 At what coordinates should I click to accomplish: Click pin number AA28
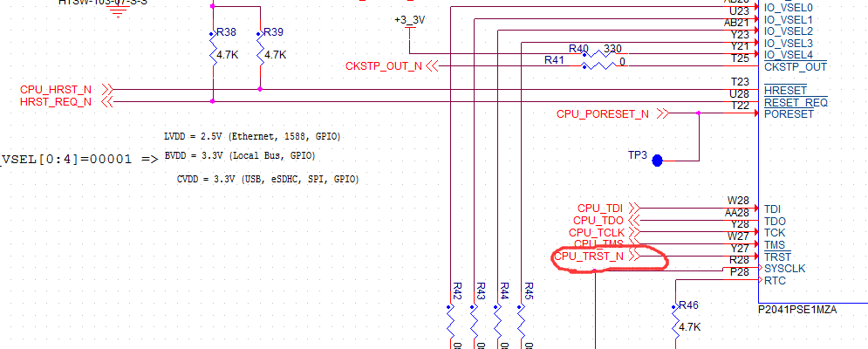pos(737,212)
